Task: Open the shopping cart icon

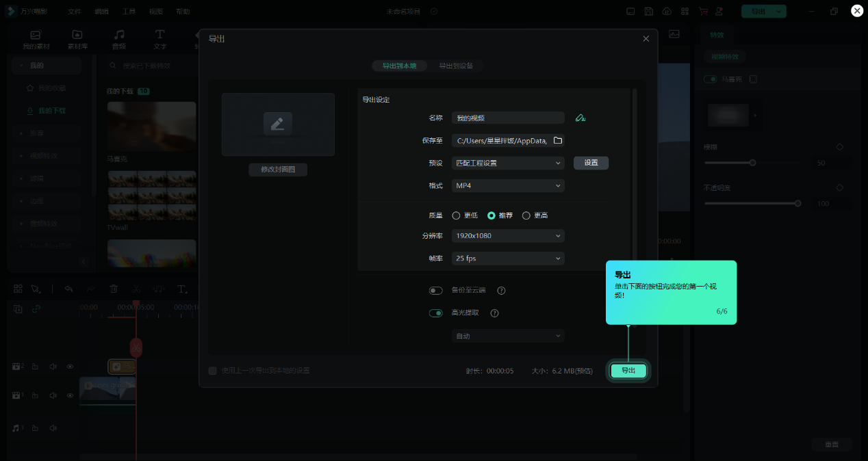Action: pyautogui.click(x=703, y=12)
